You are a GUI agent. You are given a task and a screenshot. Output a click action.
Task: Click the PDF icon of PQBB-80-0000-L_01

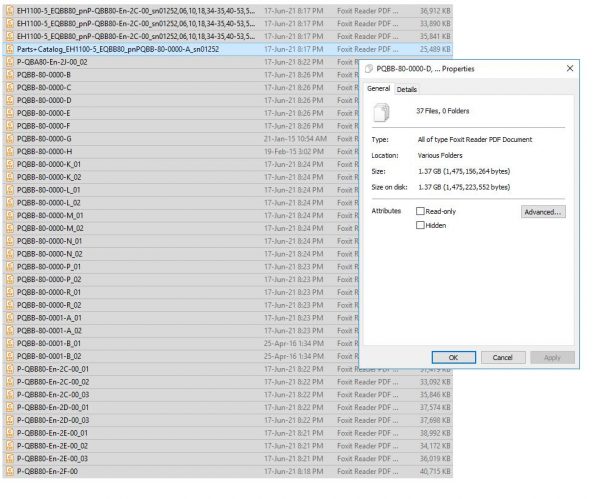pos(10,190)
